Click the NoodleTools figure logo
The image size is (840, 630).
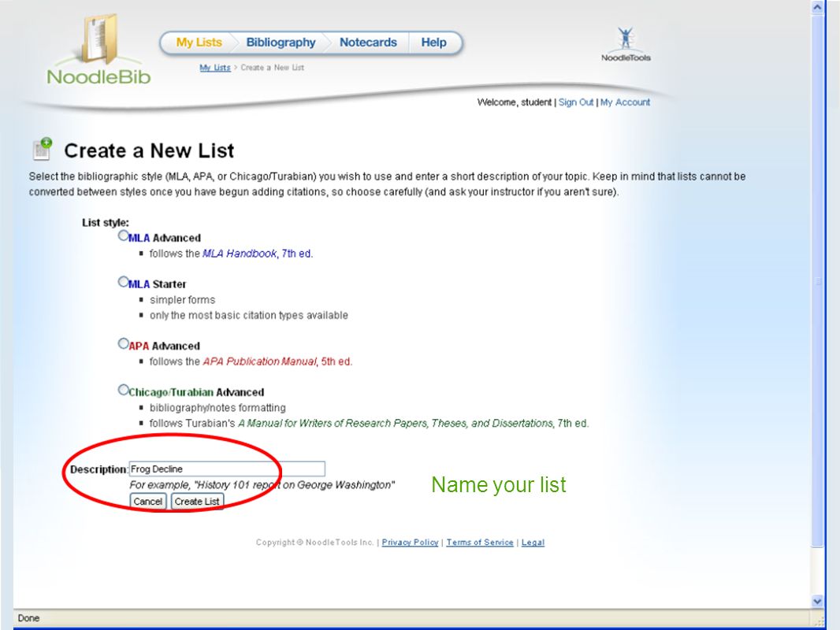pos(625,44)
